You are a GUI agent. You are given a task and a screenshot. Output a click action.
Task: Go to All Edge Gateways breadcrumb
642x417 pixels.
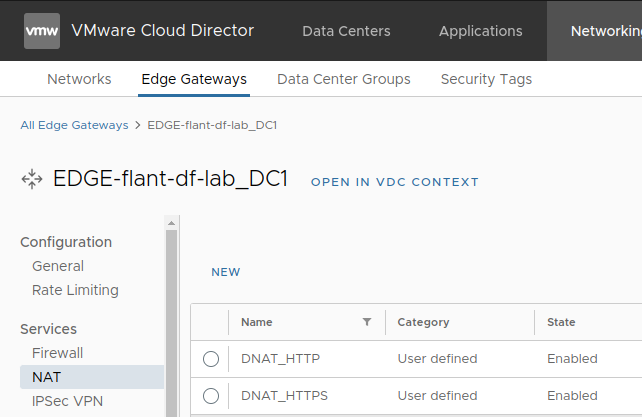(x=74, y=126)
